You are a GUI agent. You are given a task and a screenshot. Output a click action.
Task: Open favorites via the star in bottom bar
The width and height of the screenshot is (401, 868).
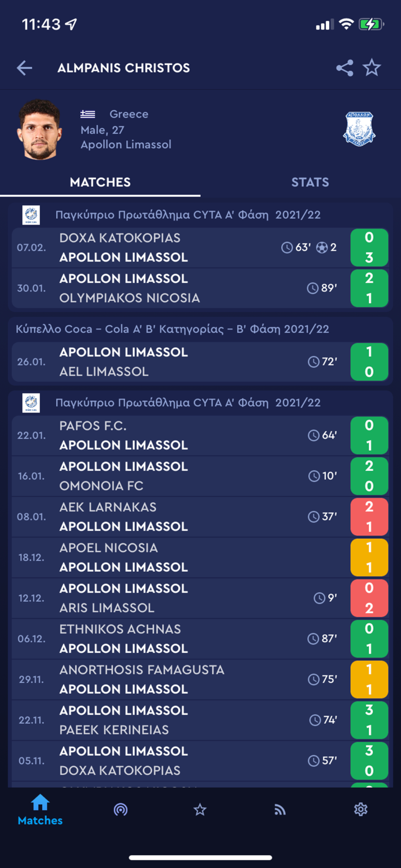click(200, 810)
